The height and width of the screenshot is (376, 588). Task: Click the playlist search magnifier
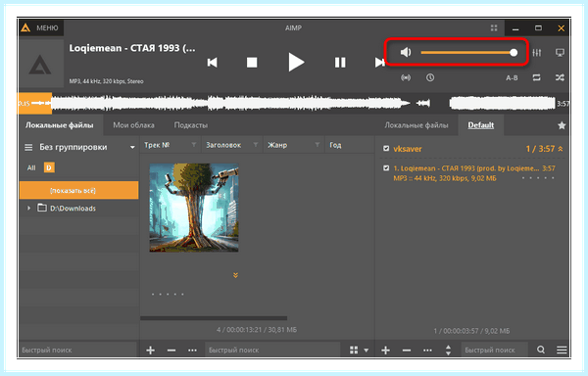click(x=541, y=350)
